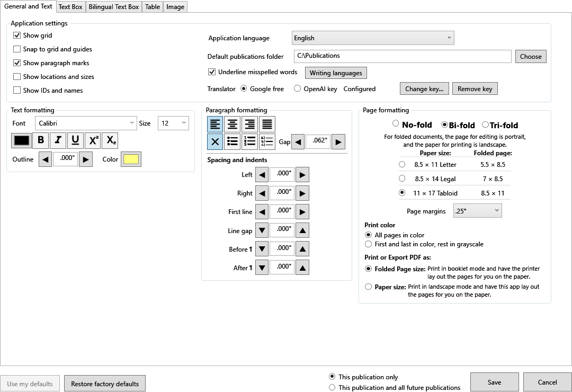Open Font dropdown showing Calibri
This screenshot has height=392, width=572.
86,123
